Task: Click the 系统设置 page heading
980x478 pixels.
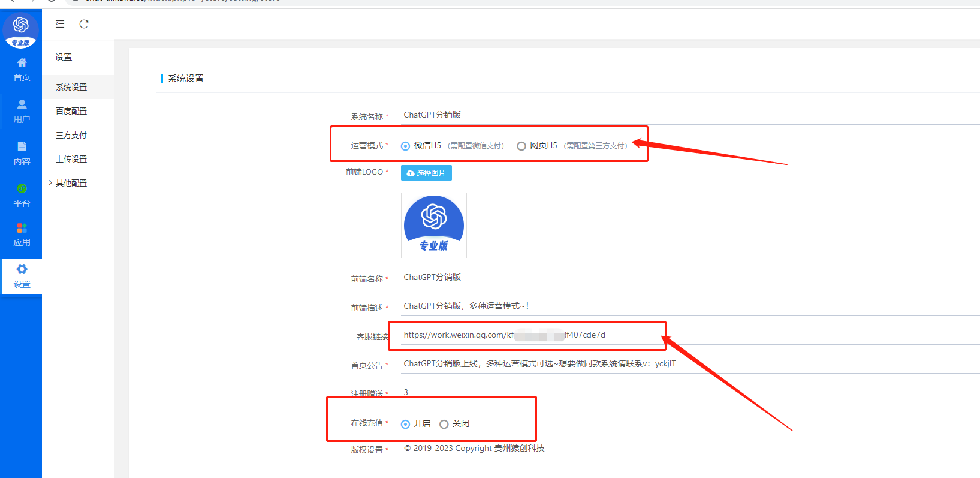Action: click(x=186, y=79)
